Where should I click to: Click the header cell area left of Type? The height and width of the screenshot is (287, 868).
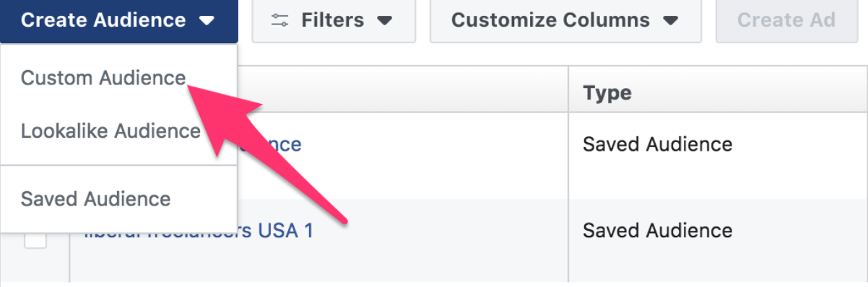[403, 89]
